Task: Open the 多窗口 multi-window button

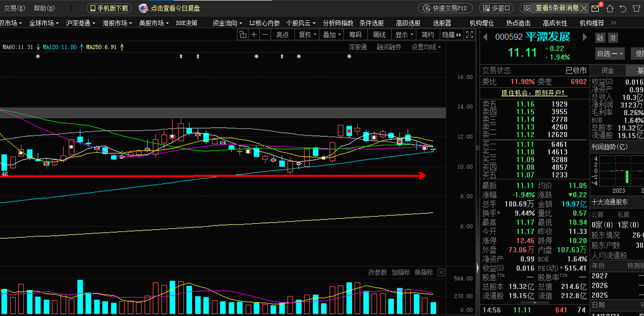Action: pos(496,8)
